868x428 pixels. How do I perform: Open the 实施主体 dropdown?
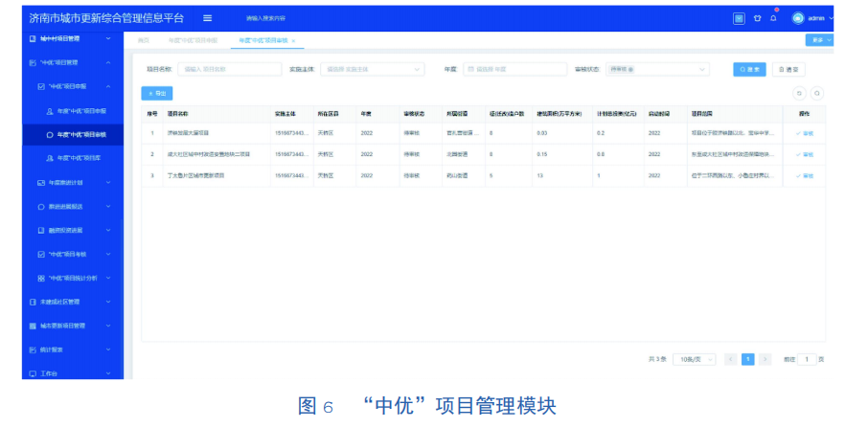point(372,70)
